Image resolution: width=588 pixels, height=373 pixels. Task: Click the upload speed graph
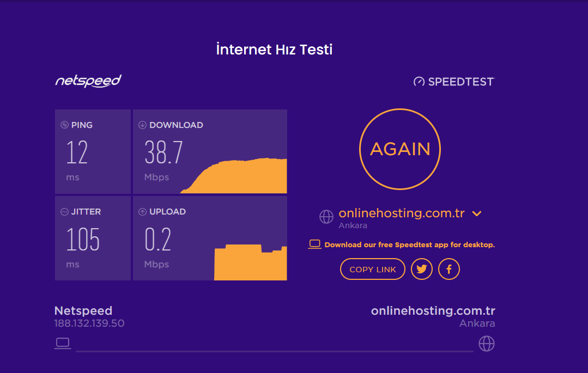pyautogui.click(x=250, y=263)
